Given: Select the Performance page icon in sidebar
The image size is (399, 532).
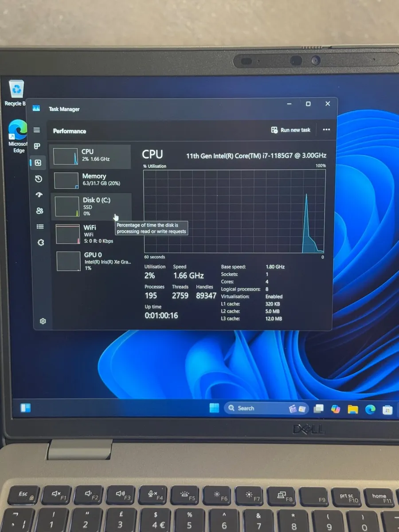Looking at the screenshot, I should point(38,163).
